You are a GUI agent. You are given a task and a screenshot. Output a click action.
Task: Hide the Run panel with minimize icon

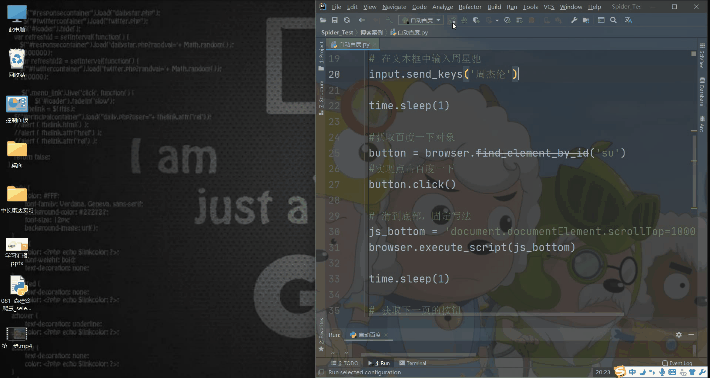point(691,335)
